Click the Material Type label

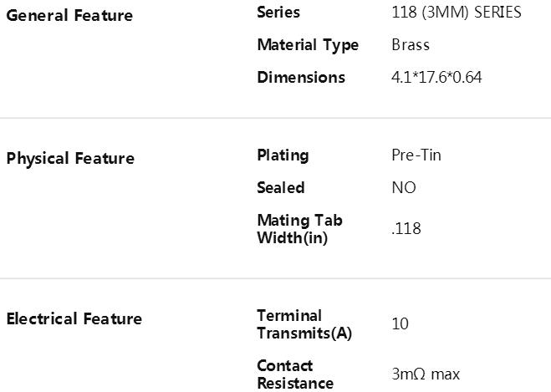tap(308, 45)
